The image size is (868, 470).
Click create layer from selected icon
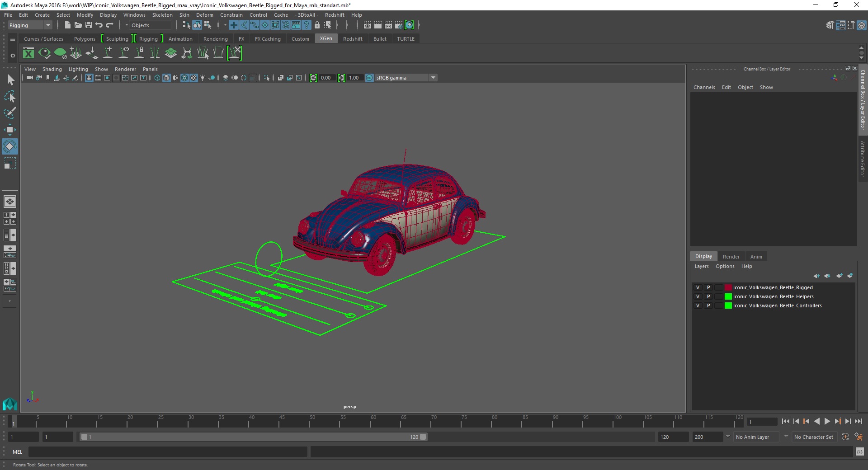pyautogui.click(x=850, y=276)
